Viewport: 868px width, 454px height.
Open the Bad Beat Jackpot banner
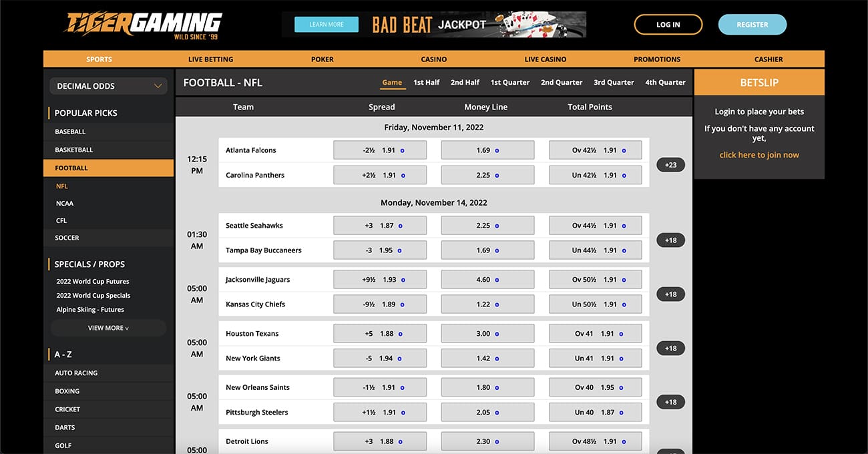click(x=434, y=25)
